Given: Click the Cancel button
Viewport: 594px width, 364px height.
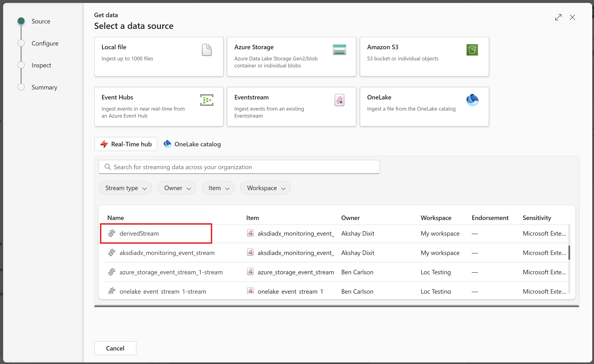Looking at the screenshot, I should pos(115,348).
